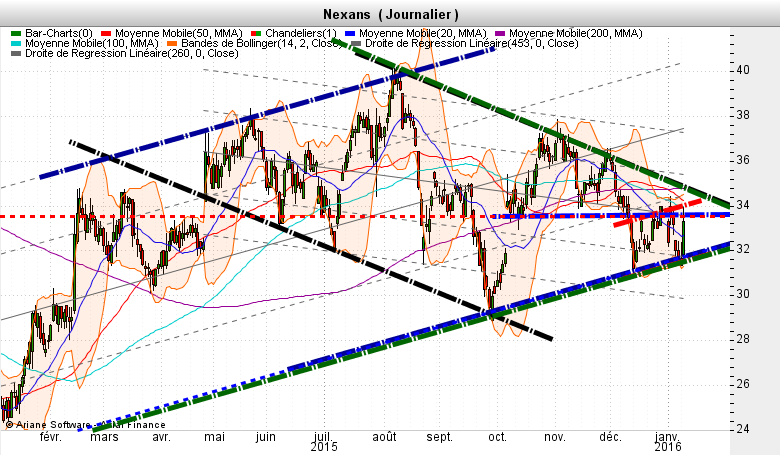This screenshot has height=455, width=780.
Task: Click the 2016 year label
Action: pos(668,447)
